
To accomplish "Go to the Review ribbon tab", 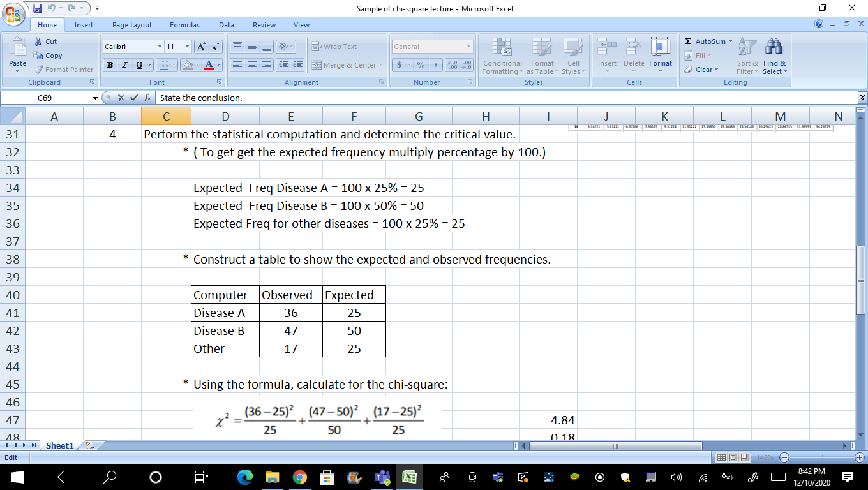I will [264, 25].
